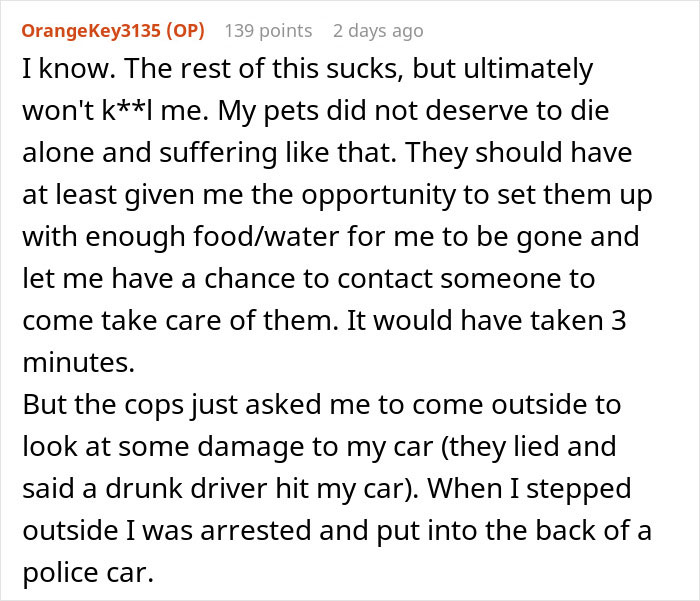The image size is (700, 601).
Task: Open the "2 days ago" timestamp permalink
Action: click(x=378, y=31)
